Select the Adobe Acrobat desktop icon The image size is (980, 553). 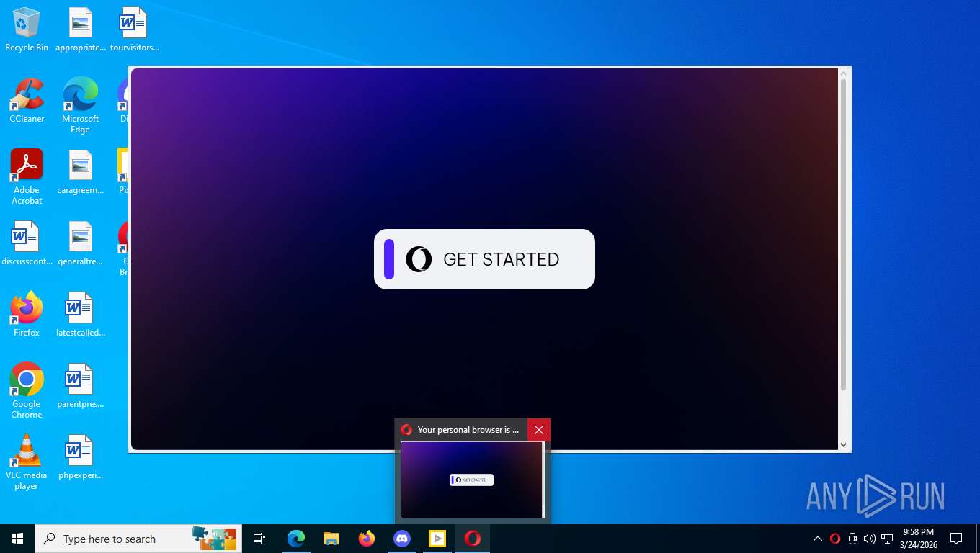coord(27,177)
